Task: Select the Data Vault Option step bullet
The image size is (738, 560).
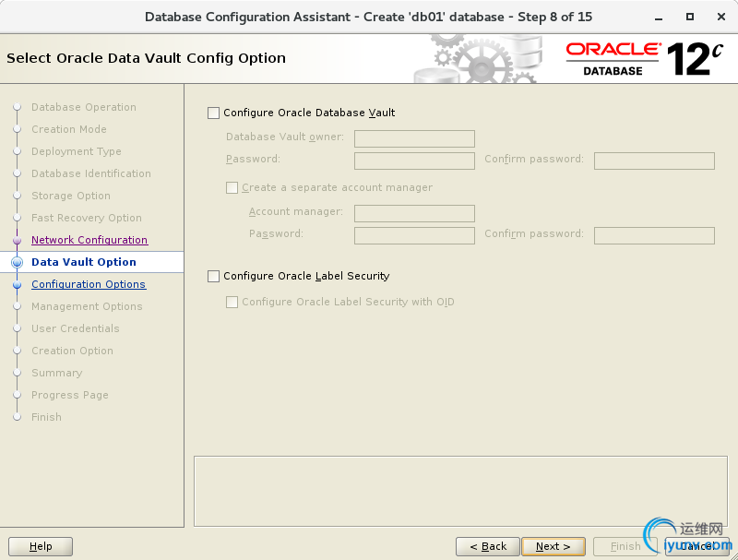Action: click(17, 262)
